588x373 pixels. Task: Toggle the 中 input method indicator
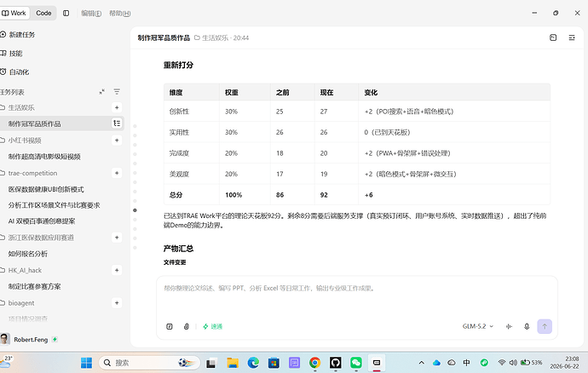(466, 363)
